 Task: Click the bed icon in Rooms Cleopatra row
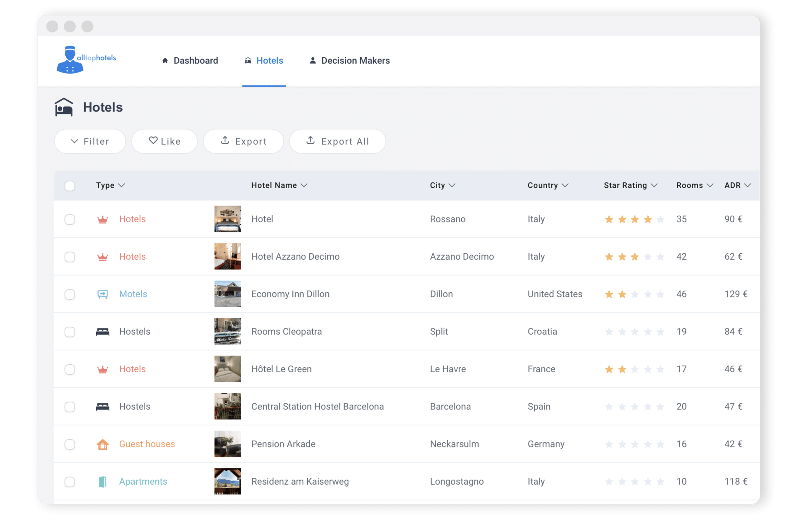[103, 332]
